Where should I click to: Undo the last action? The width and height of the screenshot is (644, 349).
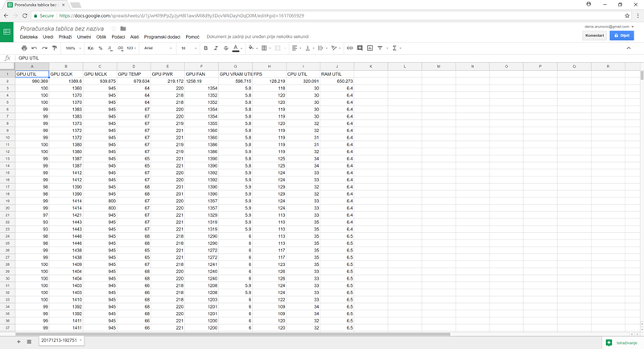34,48
